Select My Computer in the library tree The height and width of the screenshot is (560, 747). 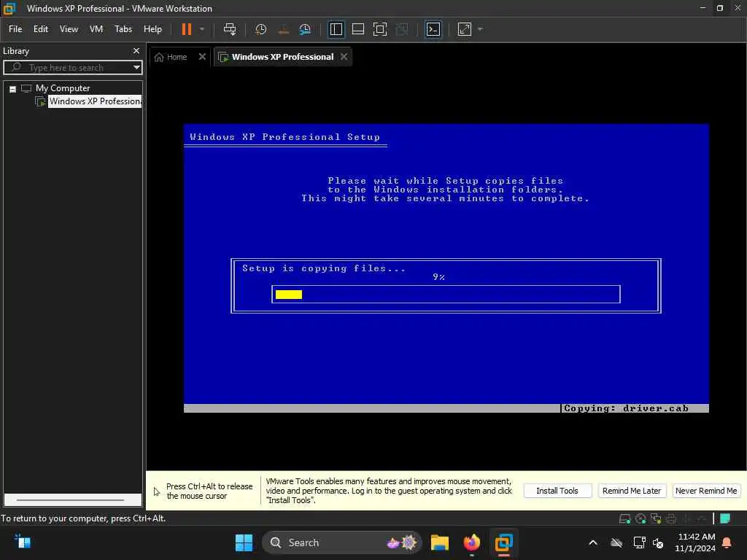(63, 88)
